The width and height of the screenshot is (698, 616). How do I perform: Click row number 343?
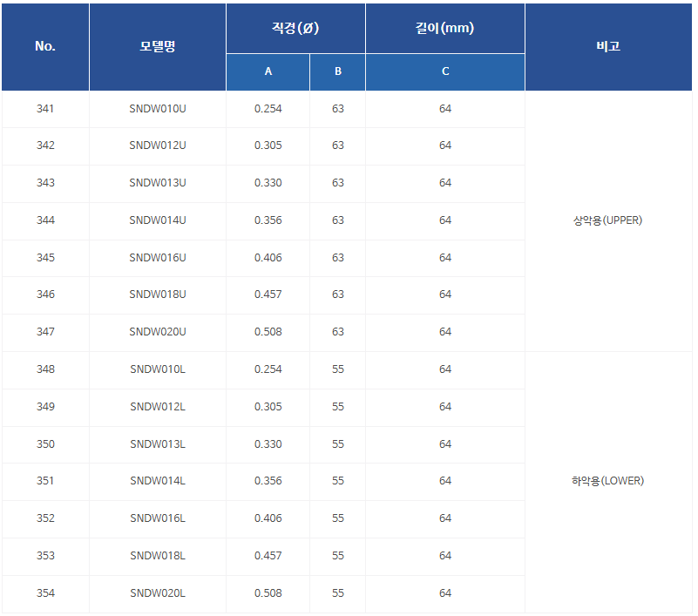(45, 183)
